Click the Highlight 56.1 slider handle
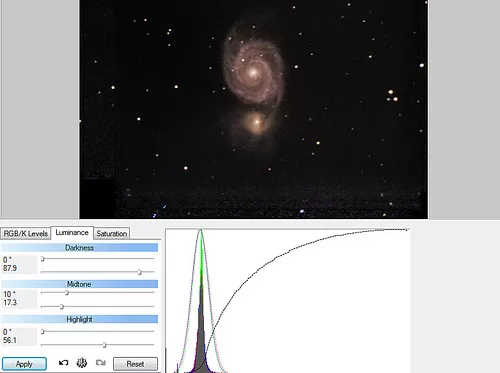Image resolution: width=500 pixels, height=373 pixels. (x=104, y=345)
